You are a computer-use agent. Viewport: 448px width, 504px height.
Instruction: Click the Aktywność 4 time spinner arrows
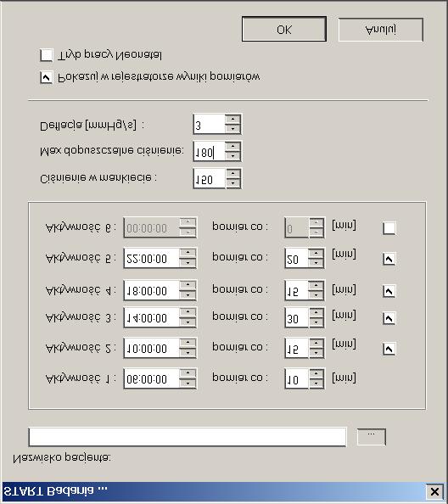[188, 290]
